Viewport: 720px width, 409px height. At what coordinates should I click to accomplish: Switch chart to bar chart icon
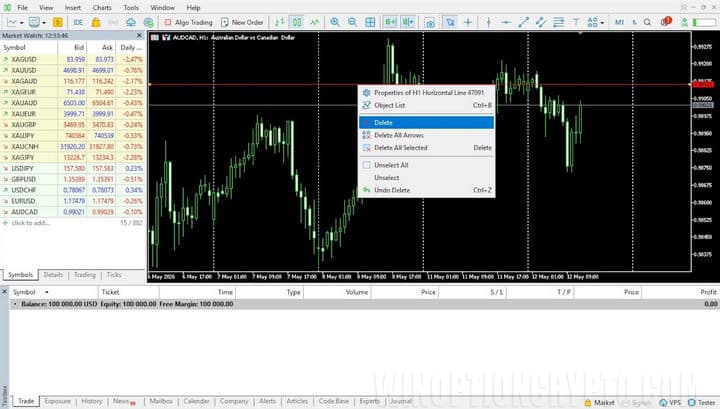point(279,22)
